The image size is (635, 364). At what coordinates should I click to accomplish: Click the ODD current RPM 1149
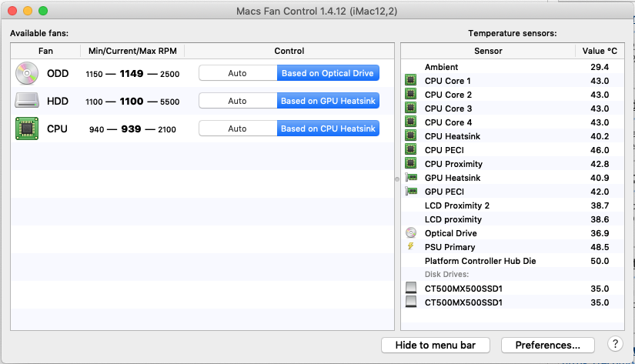coord(132,74)
